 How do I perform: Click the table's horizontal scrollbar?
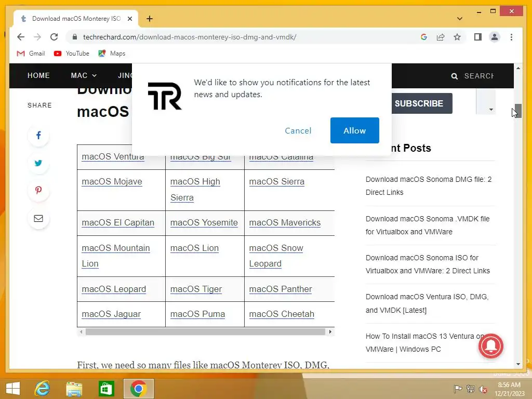click(205, 332)
